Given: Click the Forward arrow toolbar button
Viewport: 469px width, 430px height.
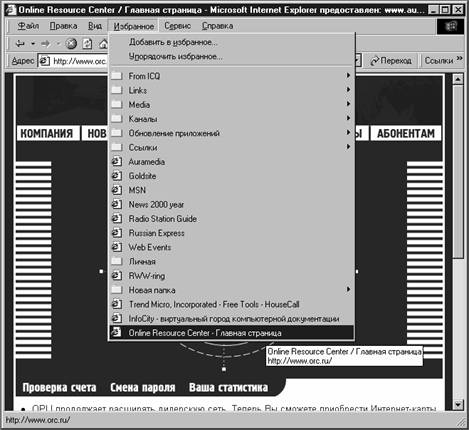Looking at the screenshot, I should (46, 44).
